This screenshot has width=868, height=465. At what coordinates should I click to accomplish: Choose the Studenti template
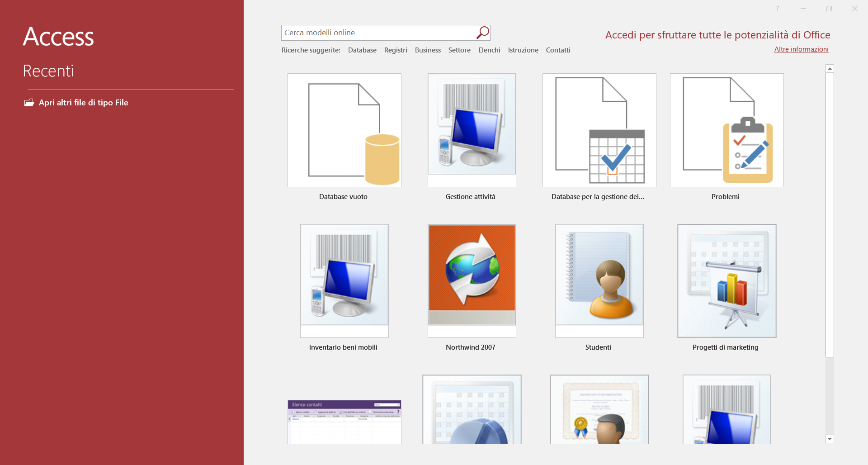click(599, 281)
